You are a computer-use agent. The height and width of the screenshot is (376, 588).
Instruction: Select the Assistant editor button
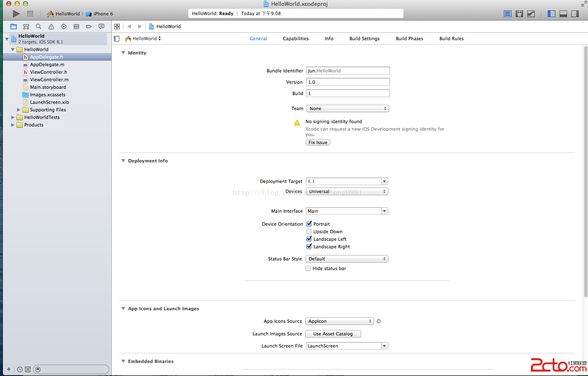519,14
